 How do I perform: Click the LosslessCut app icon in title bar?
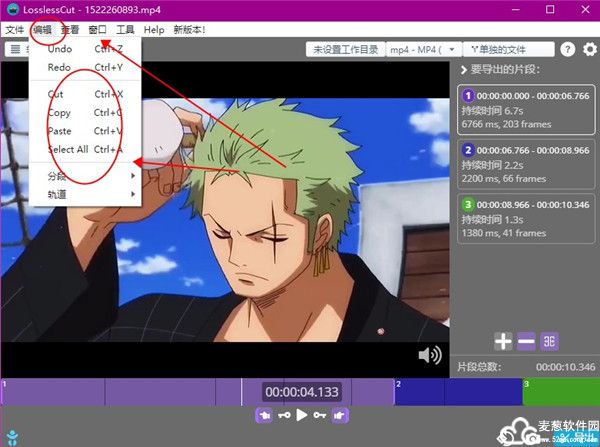pyautogui.click(x=13, y=10)
